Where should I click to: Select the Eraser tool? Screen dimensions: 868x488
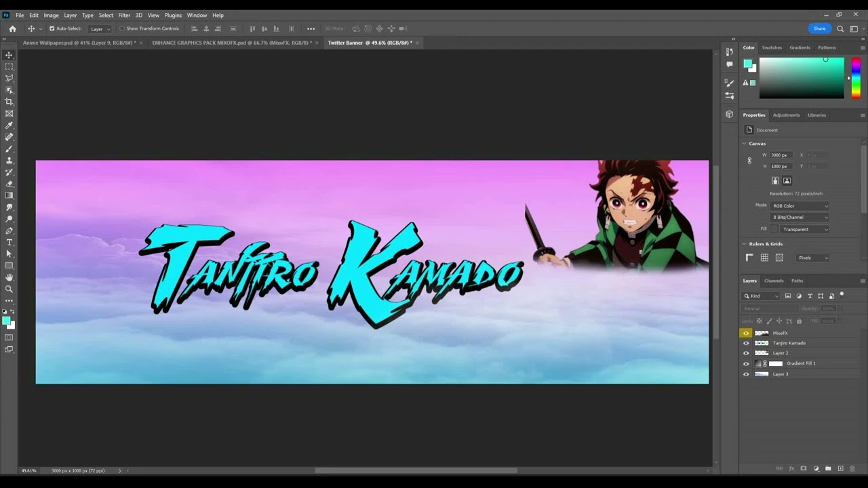pos(9,184)
